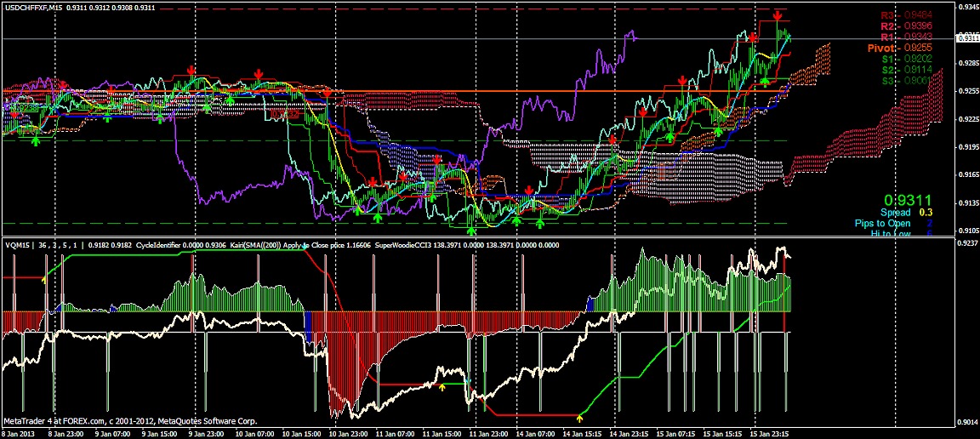The height and width of the screenshot is (439, 980).
Task: Click the VQM15 indicator label
Action: pyautogui.click(x=16, y=245)
